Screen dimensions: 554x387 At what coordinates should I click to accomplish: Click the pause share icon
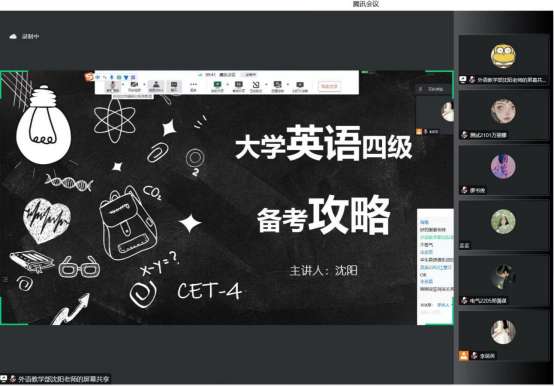[239, 86]
